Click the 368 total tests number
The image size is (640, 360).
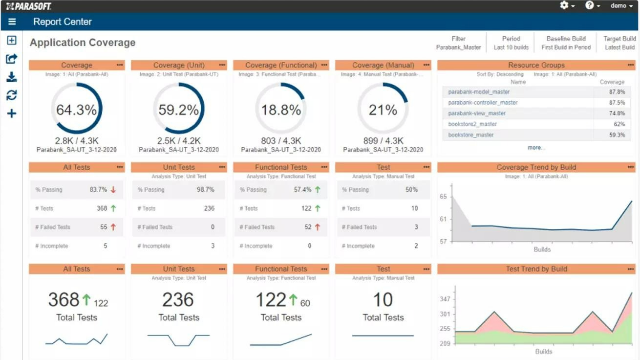click(x=64, y=300)
